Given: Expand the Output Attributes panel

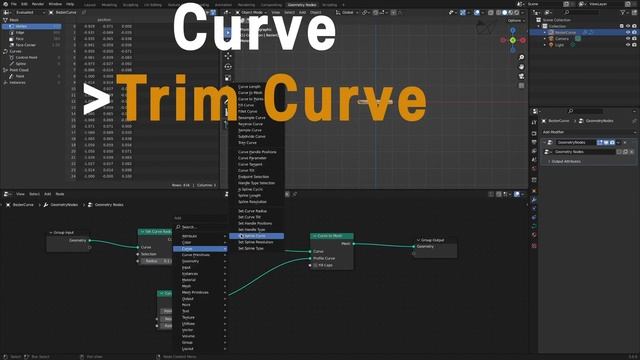Looking at the screenshot, I should tap(566, 162).
